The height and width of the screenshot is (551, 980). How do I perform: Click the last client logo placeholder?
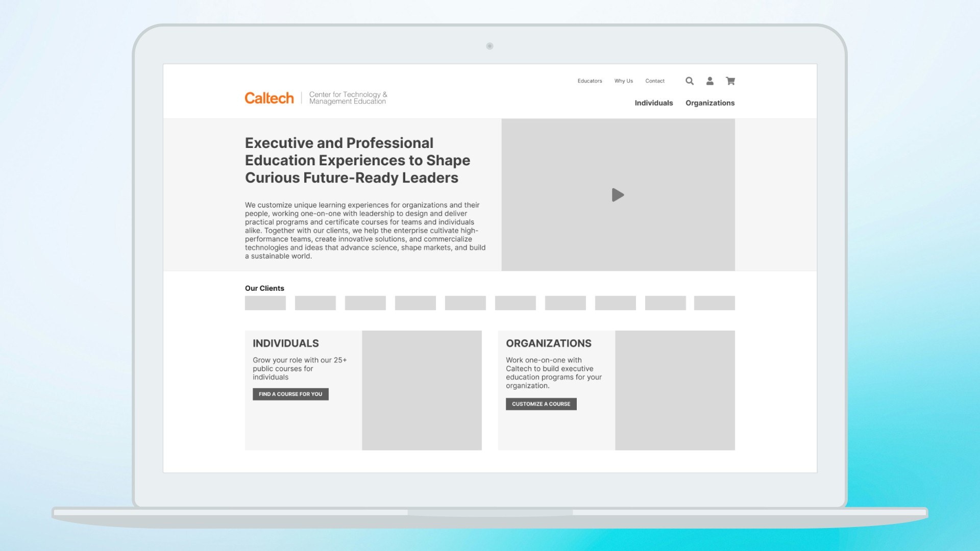click(x=714, y=303)
